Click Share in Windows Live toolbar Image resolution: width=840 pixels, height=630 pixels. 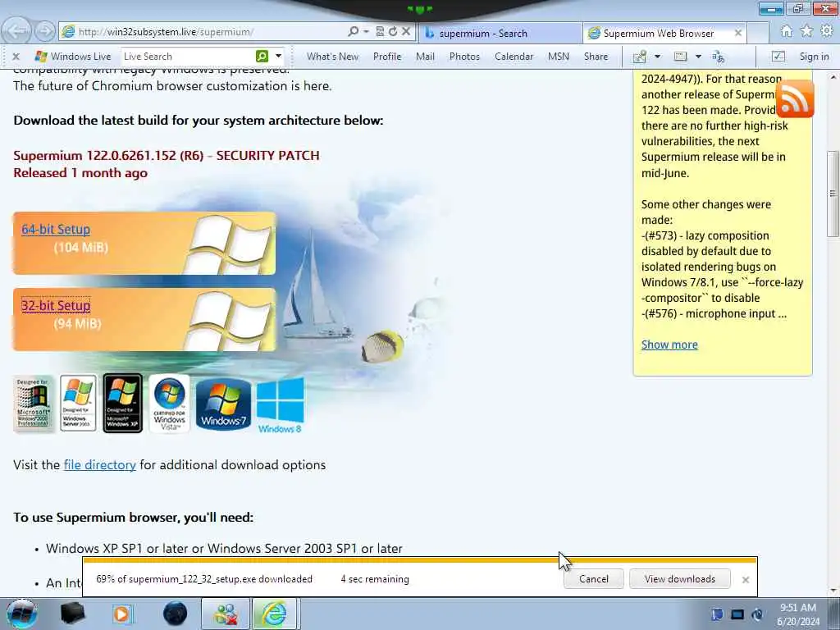pyautogui.click(x=596, y=57)
